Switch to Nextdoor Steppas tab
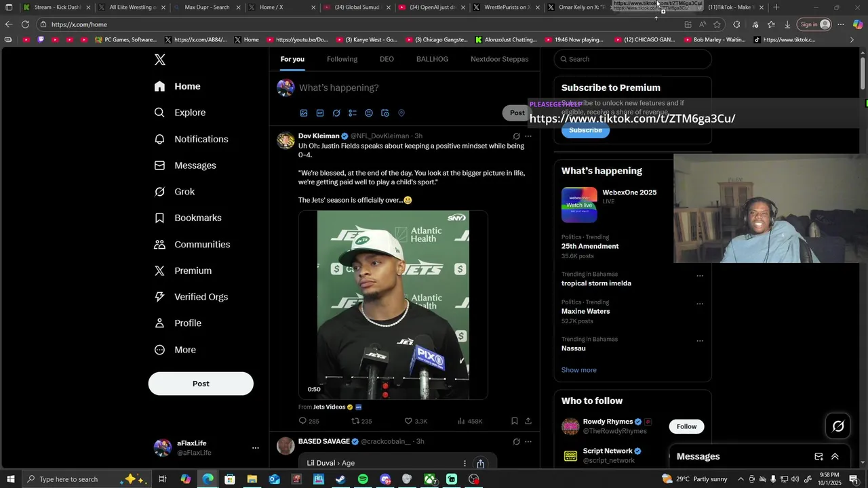868x488 pixels. 500,59
